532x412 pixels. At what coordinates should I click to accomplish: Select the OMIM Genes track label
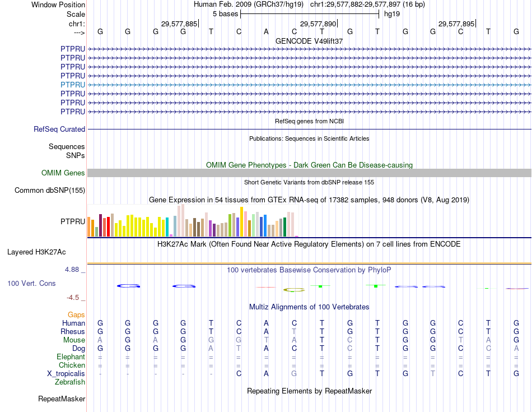(63, 173)
